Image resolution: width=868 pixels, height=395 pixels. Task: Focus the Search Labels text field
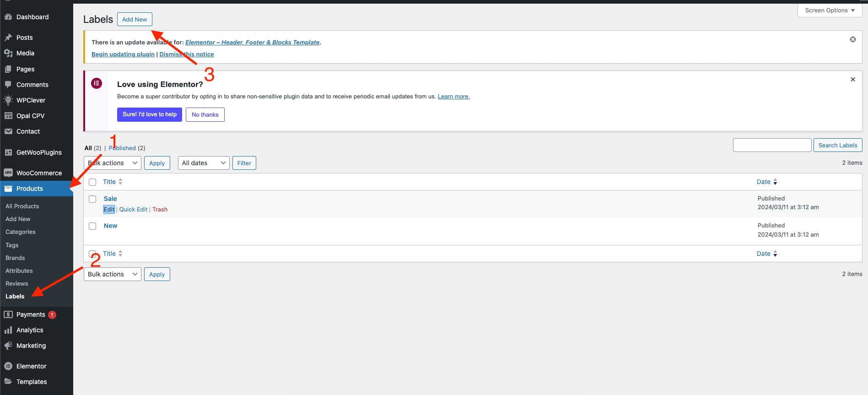coord(772,146)
